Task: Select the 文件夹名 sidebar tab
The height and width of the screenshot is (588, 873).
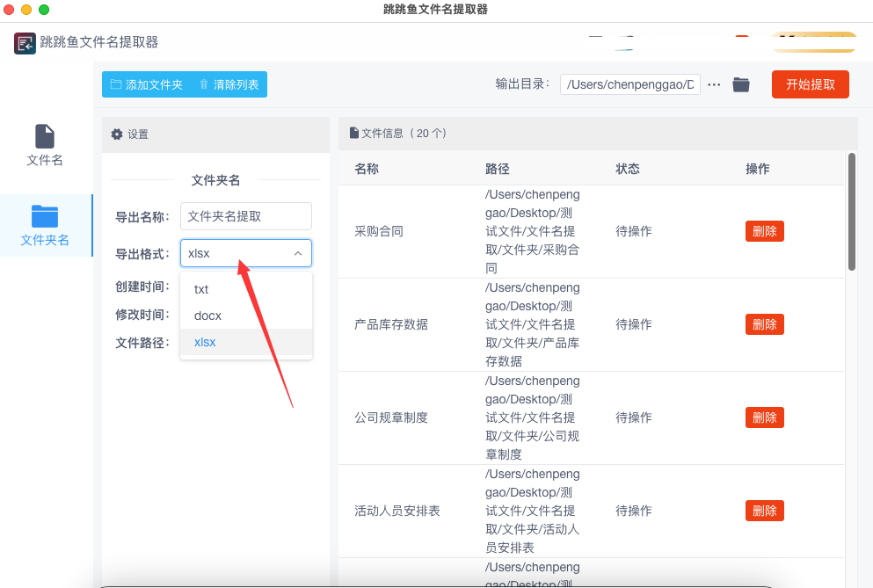Action: [45, 226]
